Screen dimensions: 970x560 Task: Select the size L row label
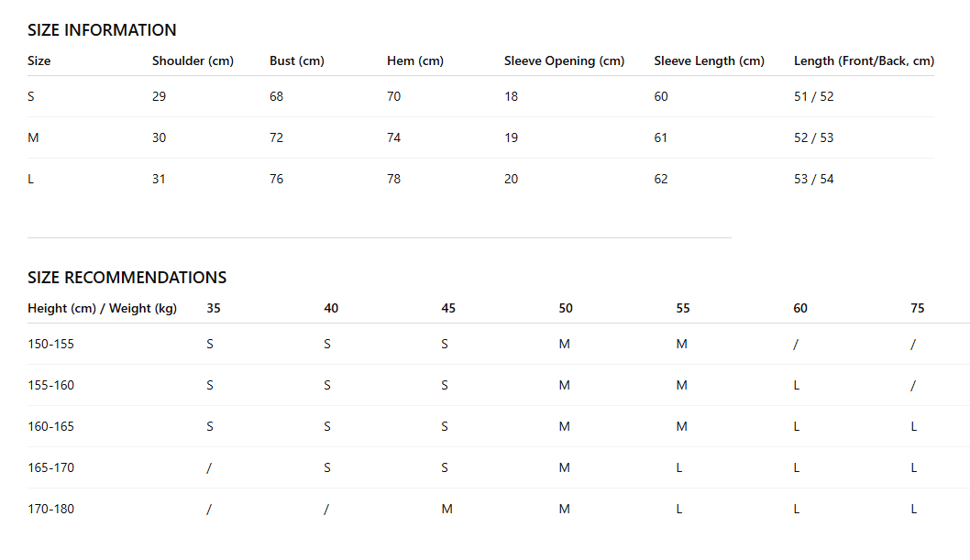[x=31, y=180]
